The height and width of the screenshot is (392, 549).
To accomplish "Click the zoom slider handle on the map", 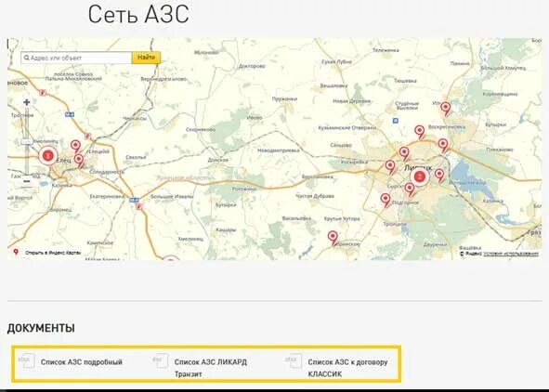I will coord(27,141).
